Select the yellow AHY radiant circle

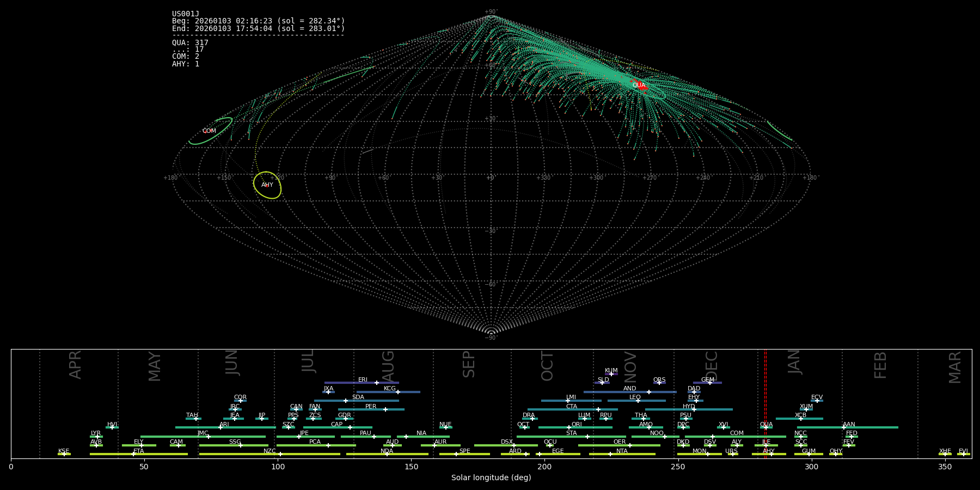(x=267, y=185)
